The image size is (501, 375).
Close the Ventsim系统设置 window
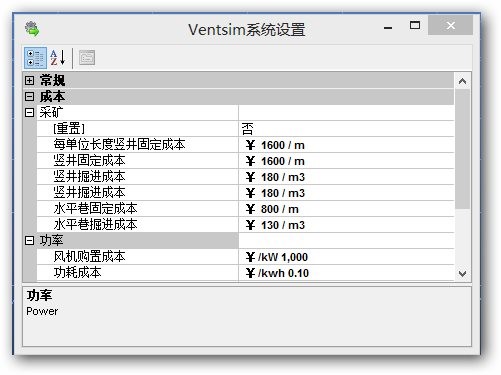pos(450,25)
